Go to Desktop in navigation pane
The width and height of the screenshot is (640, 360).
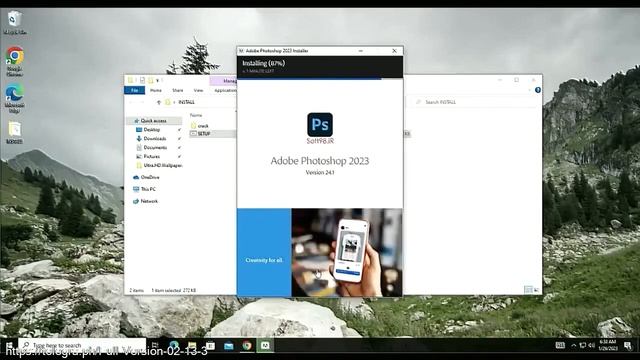152,129
